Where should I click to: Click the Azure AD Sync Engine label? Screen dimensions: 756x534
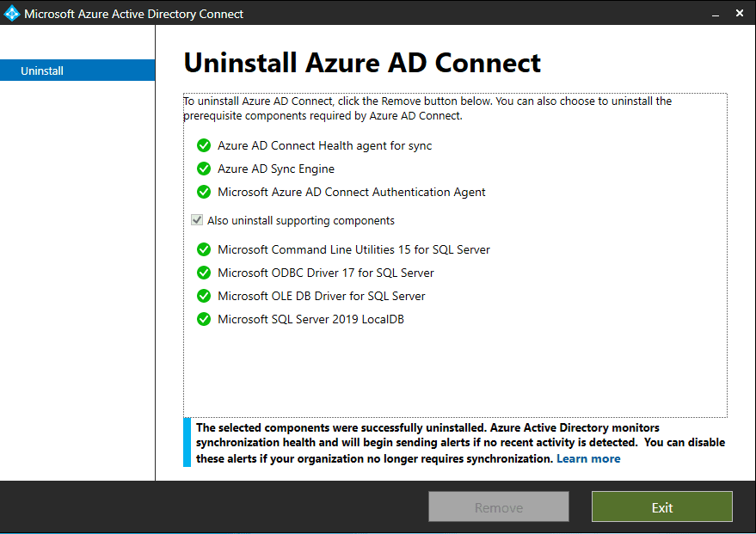tap(276, 169)
